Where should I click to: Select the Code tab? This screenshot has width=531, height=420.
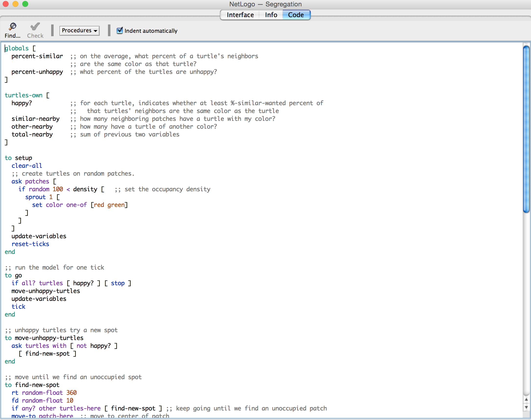296,15
